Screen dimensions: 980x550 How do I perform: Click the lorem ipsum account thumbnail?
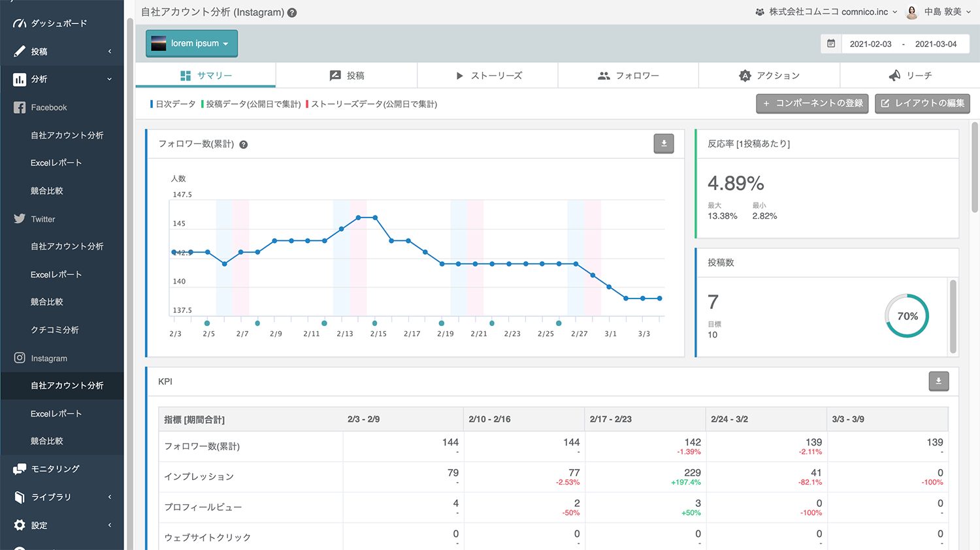pos(159,43)
